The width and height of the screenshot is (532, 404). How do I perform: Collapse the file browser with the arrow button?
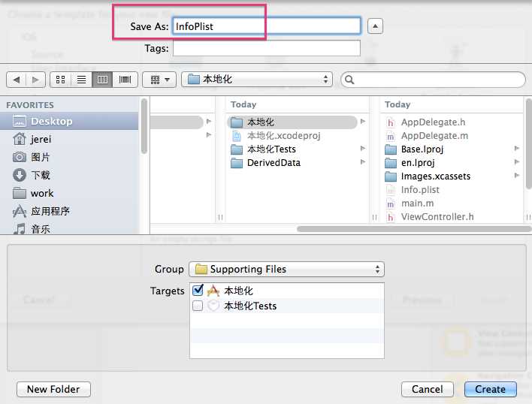tap(375, 26)
